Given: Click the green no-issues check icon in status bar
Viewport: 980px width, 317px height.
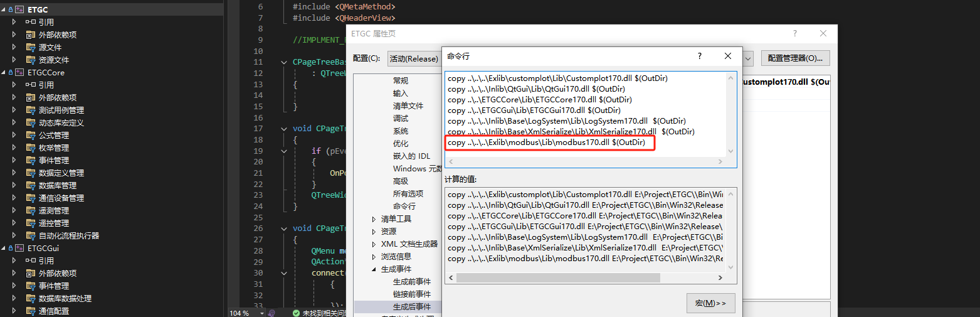Looking at the screenshot, I should [297, 313].
